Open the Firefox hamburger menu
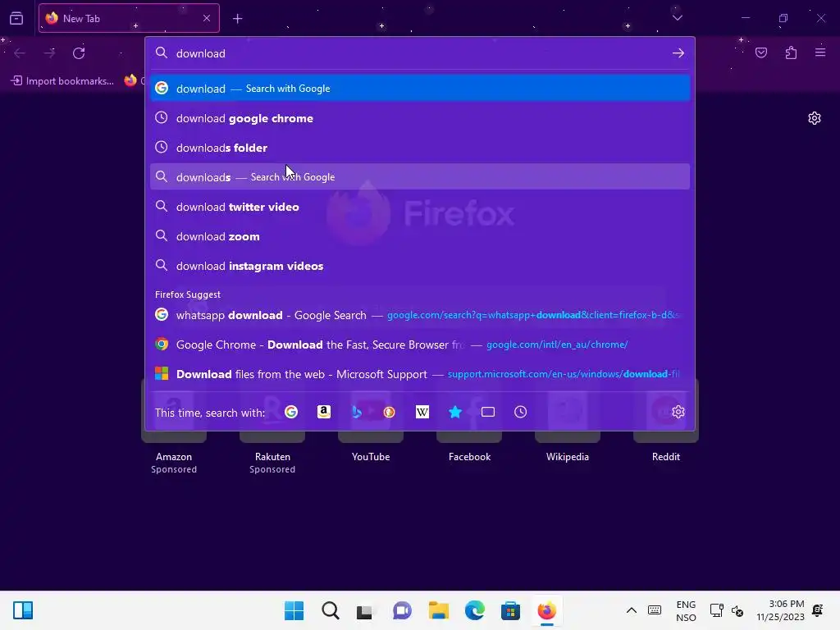This screenshot has width=840, height=630. pyautogui.click(x=820, y=52)
